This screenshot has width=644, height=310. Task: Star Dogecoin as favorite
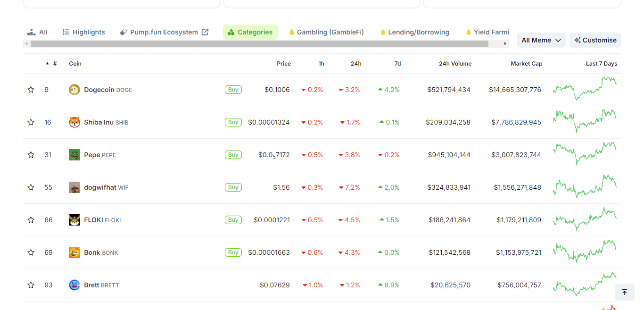[x=31, y=90]
